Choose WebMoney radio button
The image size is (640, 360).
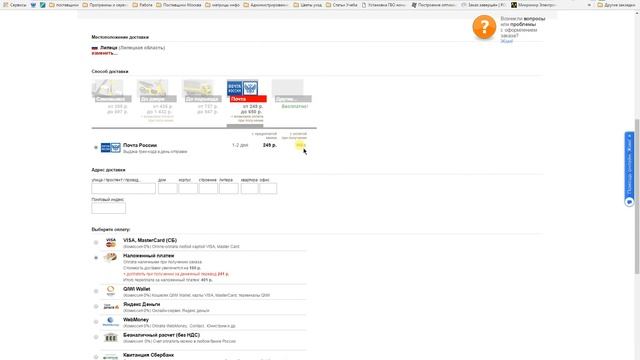96,322
